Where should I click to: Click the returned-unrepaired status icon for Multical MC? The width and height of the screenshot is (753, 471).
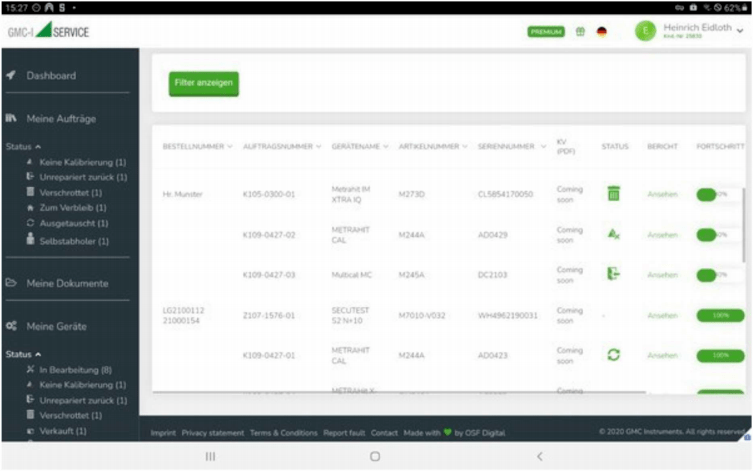pyautogui.click(x=613, y=274)
